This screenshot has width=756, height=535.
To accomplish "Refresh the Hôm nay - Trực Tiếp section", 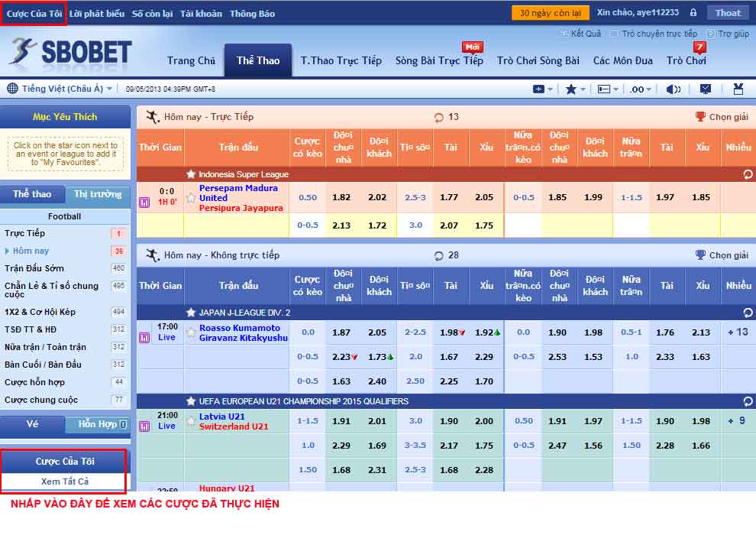I will tap(438, 117).
